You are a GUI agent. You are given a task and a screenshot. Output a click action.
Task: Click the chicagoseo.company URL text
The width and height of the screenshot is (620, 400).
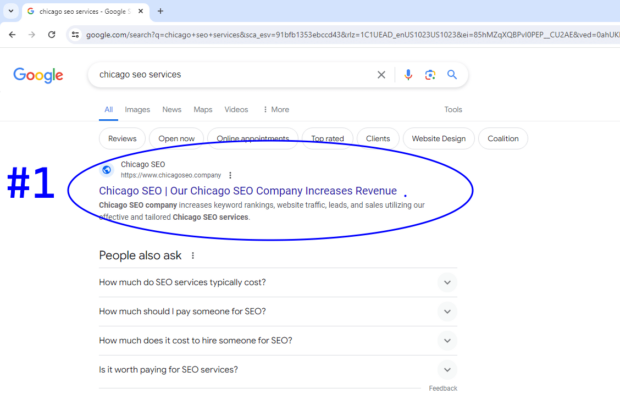click(171, 175)
